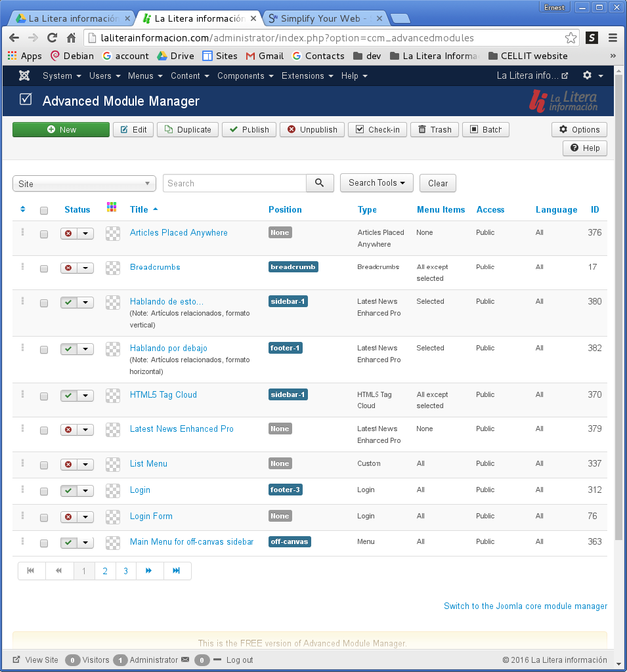Toggle the select-all checkbox in the table header
The height and width of the screenshot is (672, 627).
(x=44, y=211)
